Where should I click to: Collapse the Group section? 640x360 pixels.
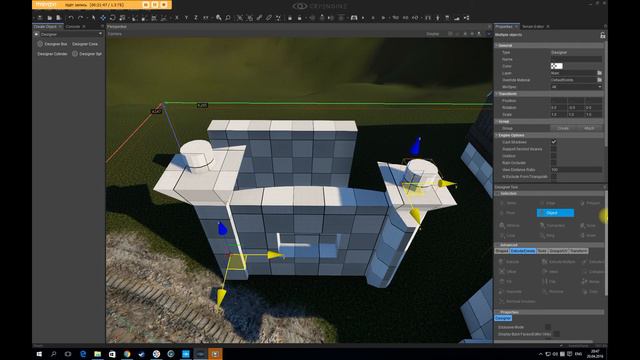[x=549, y=121]
